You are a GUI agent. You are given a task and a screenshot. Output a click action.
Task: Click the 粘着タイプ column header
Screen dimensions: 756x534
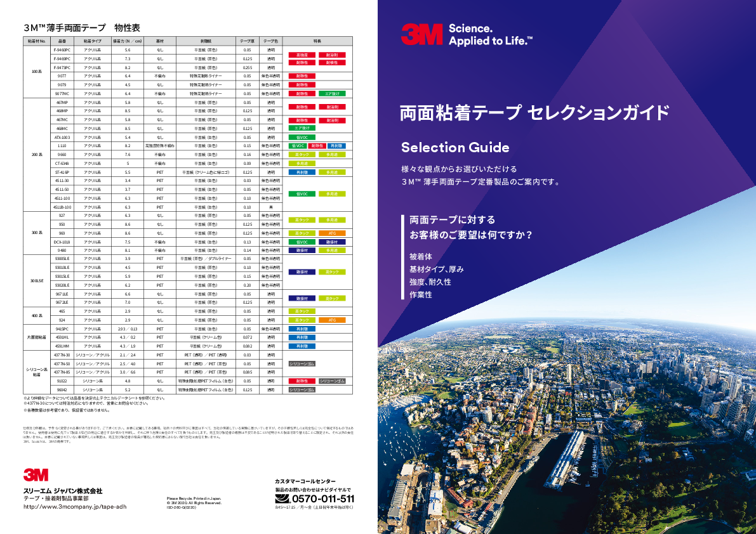click(x=93, y=41)
